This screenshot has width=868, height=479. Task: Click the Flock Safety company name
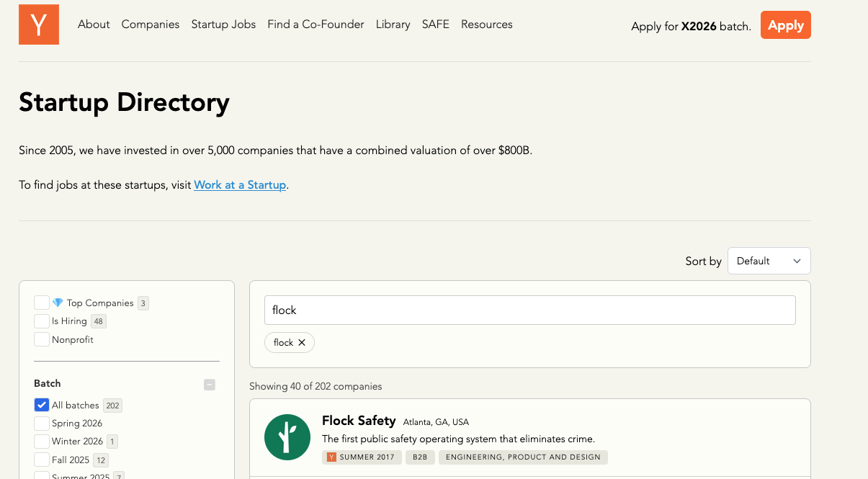[359, 421]
